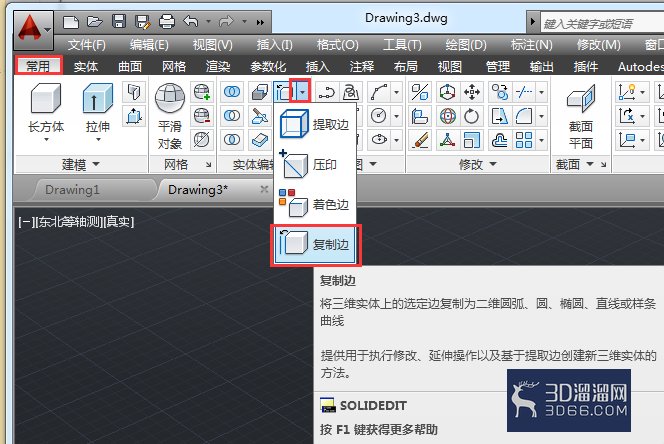Open the 绘图(D) menu

(x=466, y=44)
